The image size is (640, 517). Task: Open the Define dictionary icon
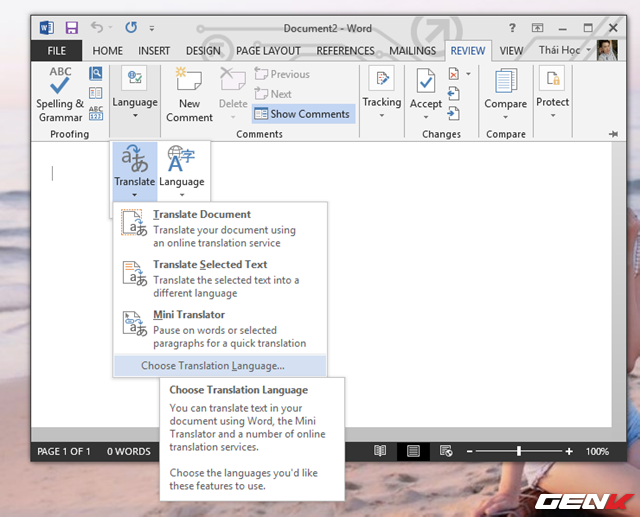[96, 73]
